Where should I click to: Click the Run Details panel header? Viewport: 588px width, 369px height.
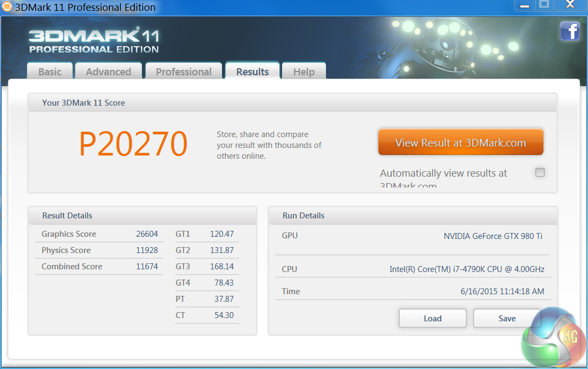[x=413, y=216]
